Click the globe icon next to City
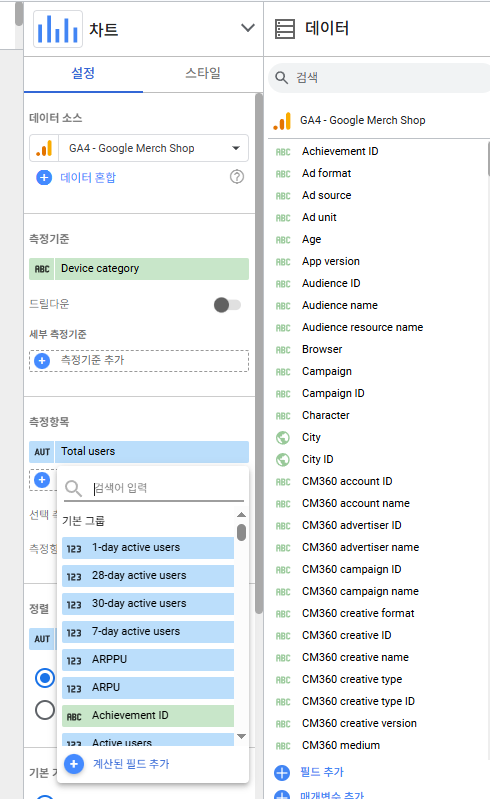 pos(283,437)
